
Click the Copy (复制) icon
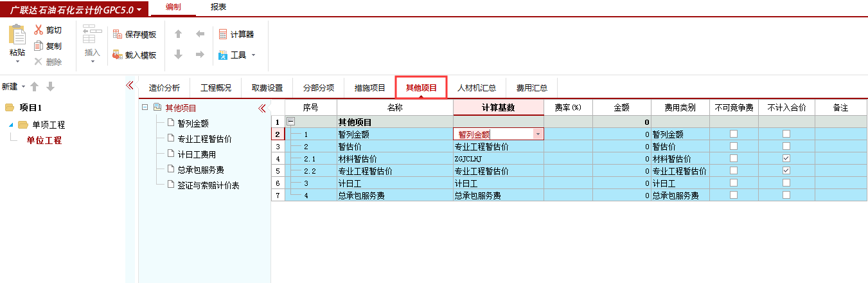click(39, 46)
